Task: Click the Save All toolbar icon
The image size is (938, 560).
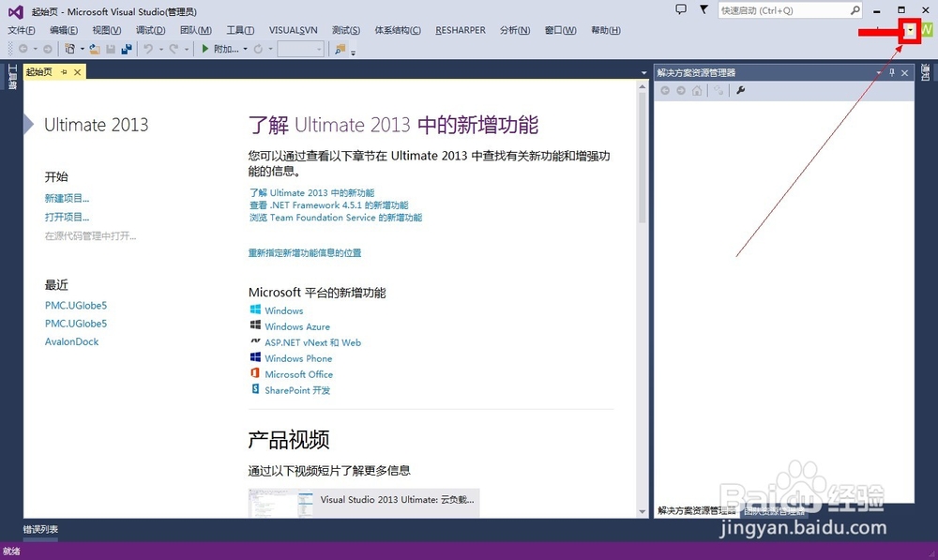Action: (x=127, y=49)
